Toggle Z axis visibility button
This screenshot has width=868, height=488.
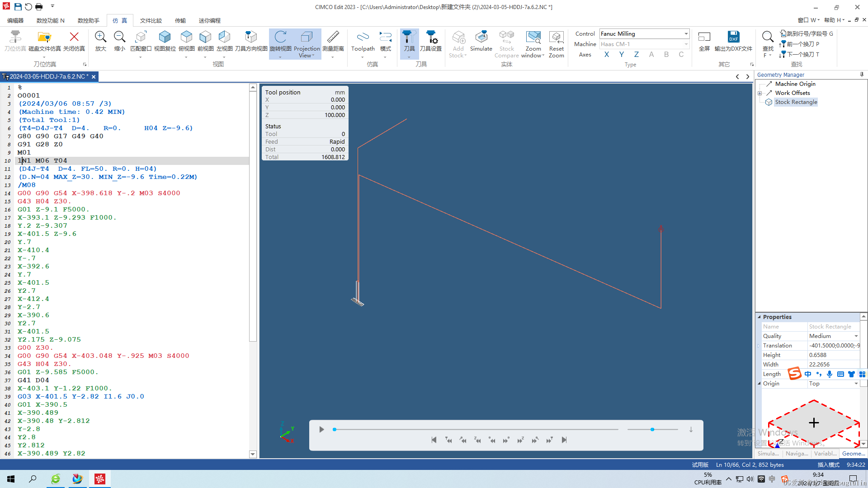tap(636, 54)
